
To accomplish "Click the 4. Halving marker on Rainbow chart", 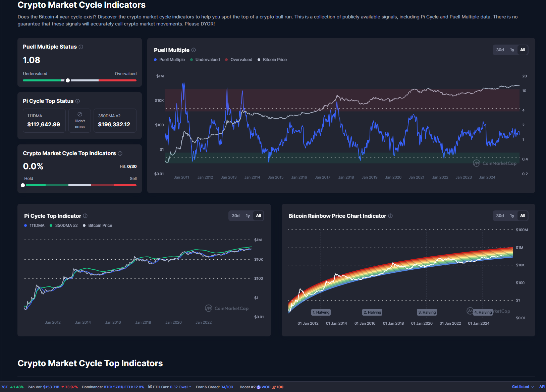I will coord(483,312).
